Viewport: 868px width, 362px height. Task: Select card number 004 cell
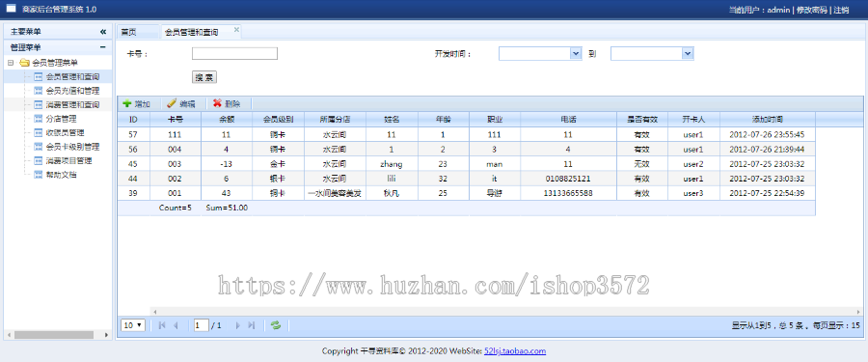tap(176, 150)
